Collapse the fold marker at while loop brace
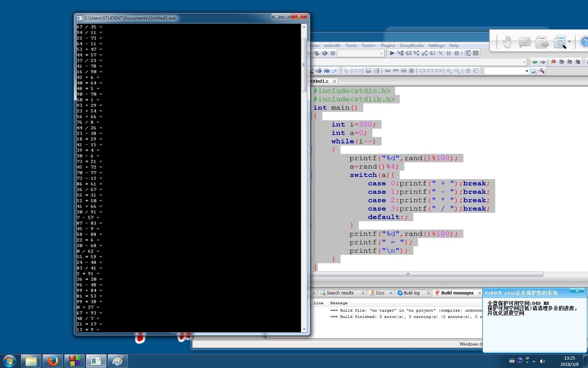 point(311,150)
